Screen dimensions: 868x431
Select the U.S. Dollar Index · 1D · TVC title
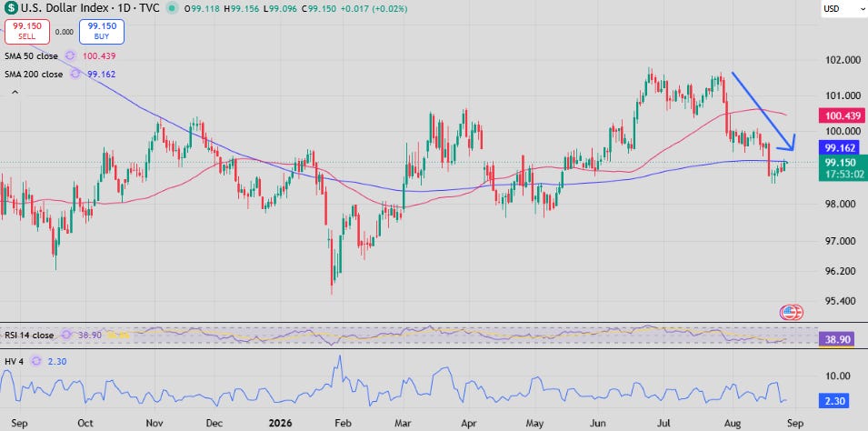click(91, 9)
